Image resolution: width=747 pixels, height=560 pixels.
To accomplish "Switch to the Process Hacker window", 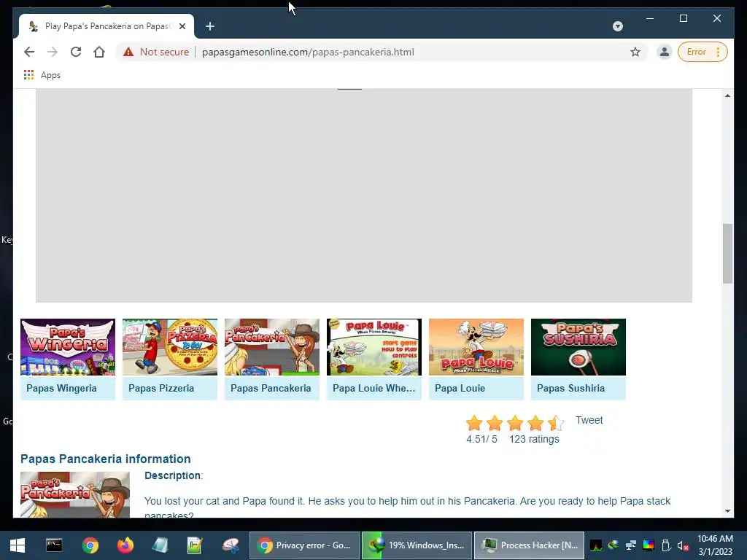I will click(x=530, y=545).
